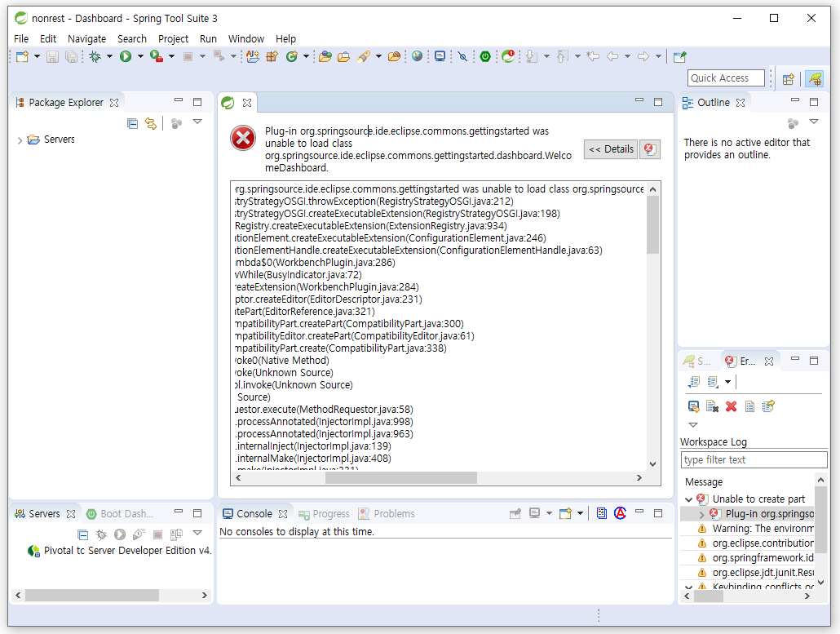Collapse All in Package Explorer
This screenshot has width=840, height=634.
(132, 124)
